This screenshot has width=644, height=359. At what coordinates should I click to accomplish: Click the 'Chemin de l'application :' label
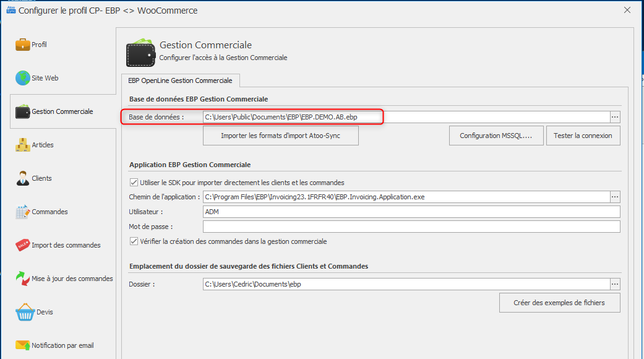(x=165, y=197)
